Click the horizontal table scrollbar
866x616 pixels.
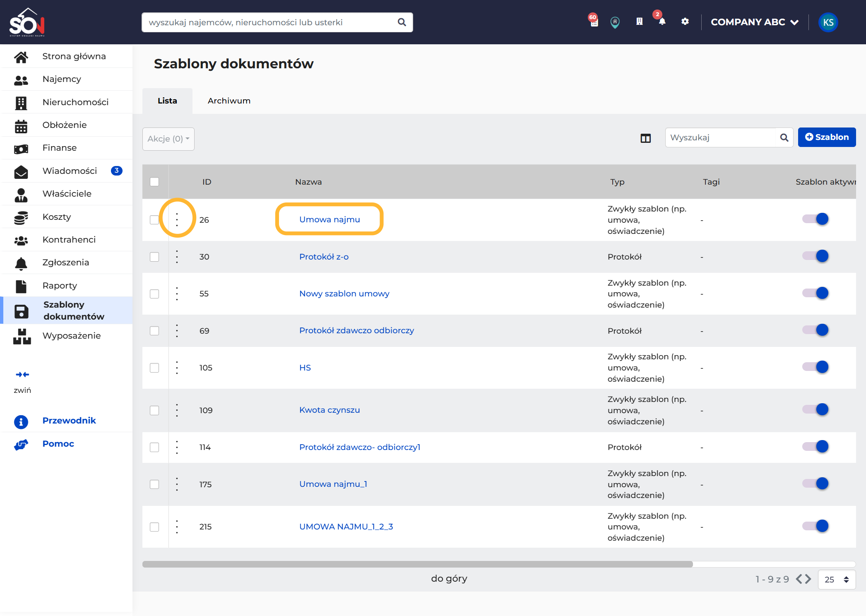click(x=417, y=564)
